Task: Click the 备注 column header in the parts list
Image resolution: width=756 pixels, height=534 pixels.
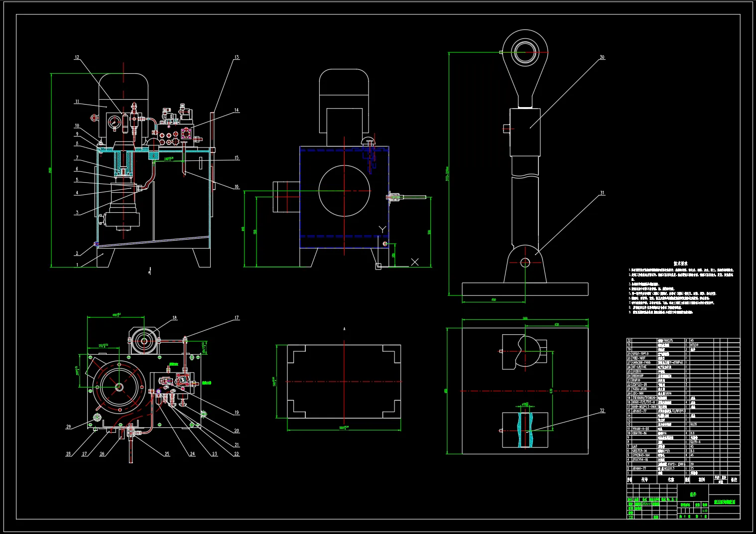Action: 734,480
